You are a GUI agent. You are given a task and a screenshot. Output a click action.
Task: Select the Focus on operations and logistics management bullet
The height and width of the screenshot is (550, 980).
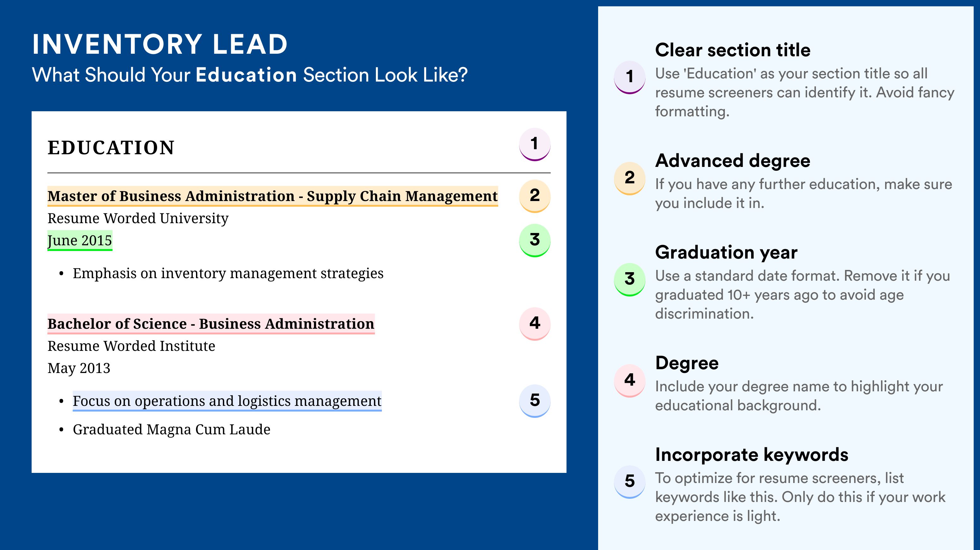(227, 401)
